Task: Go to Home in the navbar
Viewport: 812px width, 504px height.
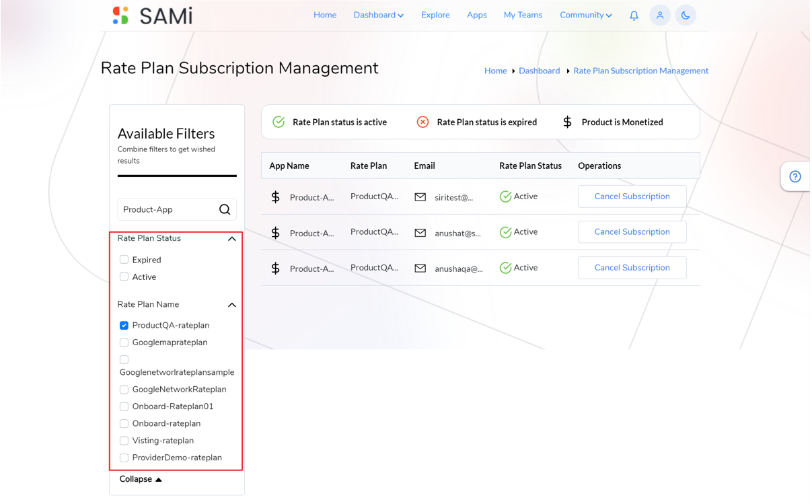Action: pos(325,15)
